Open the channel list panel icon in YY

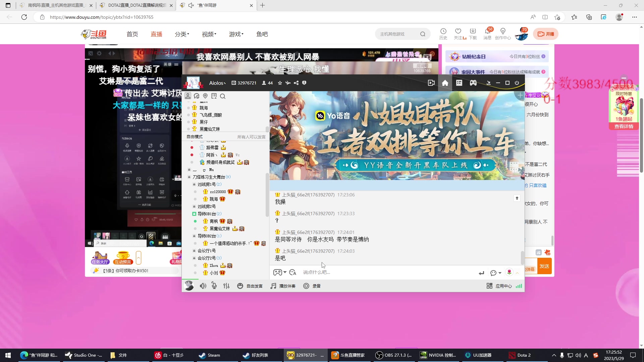(459, 83)
